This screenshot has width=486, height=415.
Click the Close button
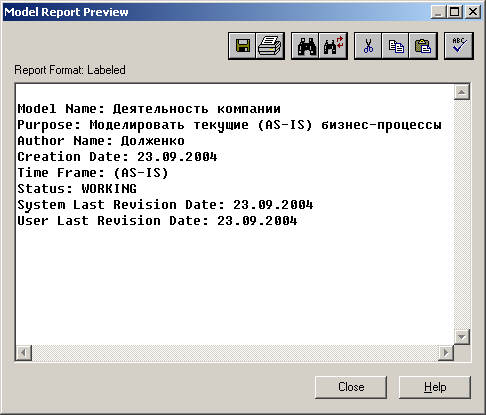coord(351,387)
